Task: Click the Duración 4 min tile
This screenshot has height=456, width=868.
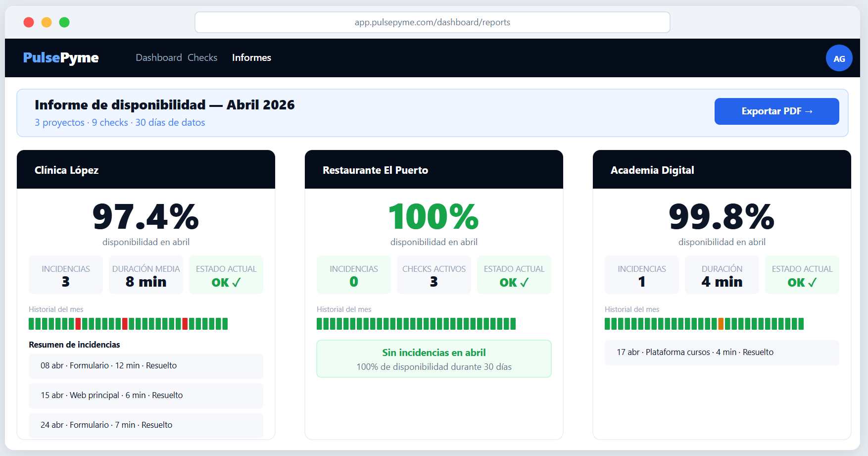Action: click(722, 275)
